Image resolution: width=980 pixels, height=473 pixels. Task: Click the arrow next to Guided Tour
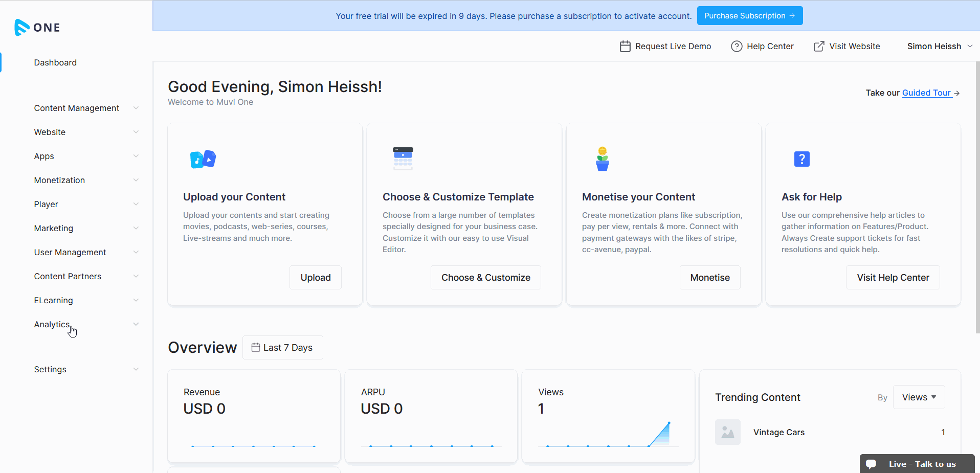point(956,93)
